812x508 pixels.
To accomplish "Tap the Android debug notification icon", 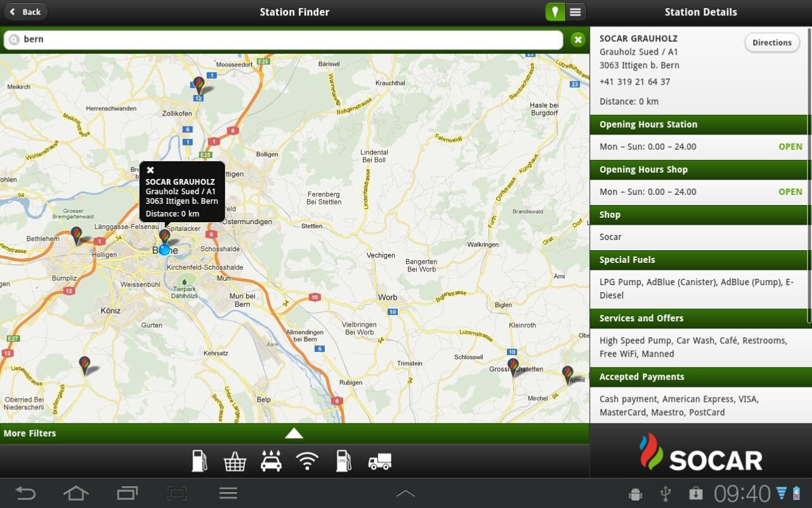I will (635, 493).
